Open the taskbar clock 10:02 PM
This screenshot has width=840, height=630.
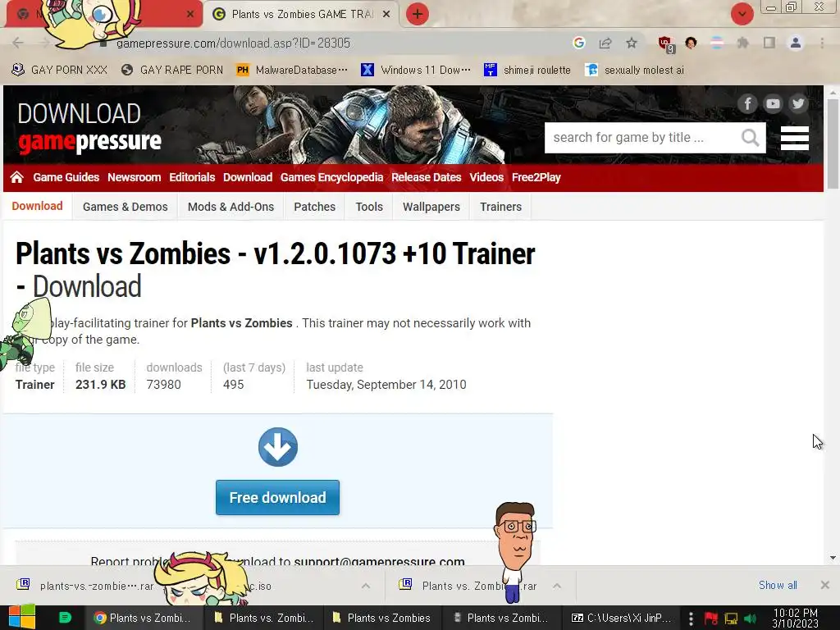click(x=796, y=618)
